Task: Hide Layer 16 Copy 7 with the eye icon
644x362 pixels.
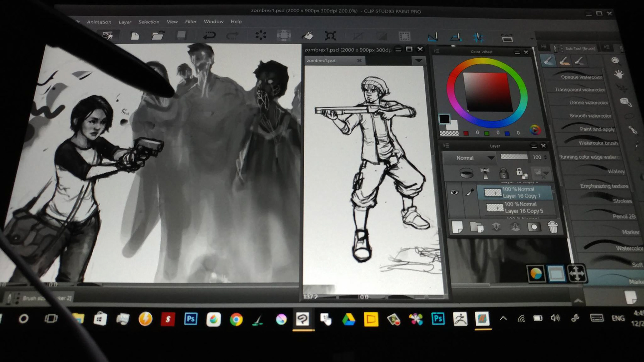Action: pyautogui.click(x=454, y=192)
